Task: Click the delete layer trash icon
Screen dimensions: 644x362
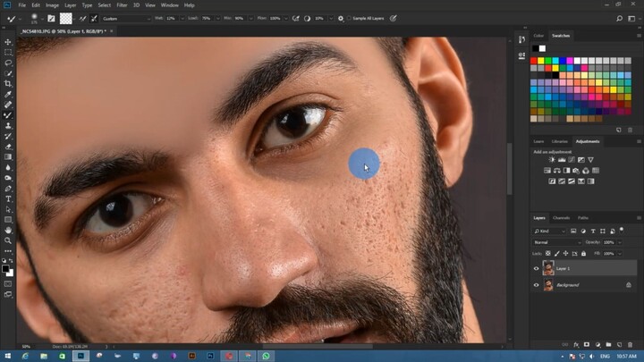Action: tap(629, 343)
